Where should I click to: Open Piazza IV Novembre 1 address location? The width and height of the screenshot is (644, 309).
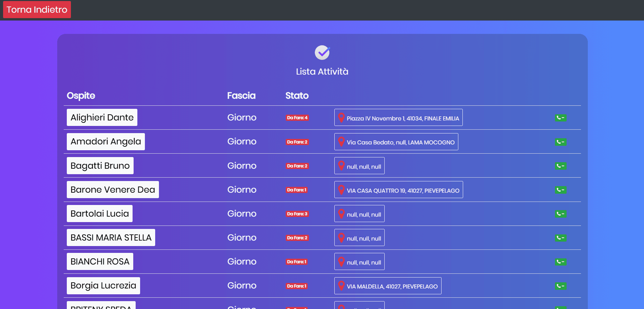(x=398, y=118)
